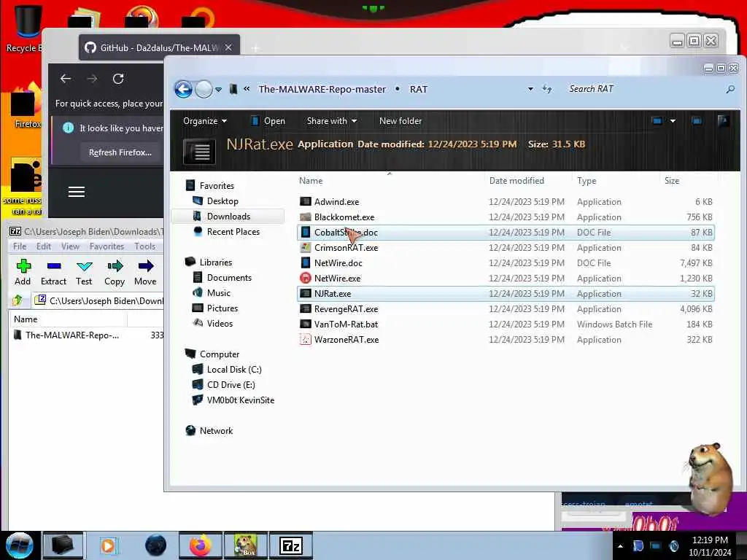Select the VanToM-Rat.bat file

pyautogui.click(x=346, y=324)
